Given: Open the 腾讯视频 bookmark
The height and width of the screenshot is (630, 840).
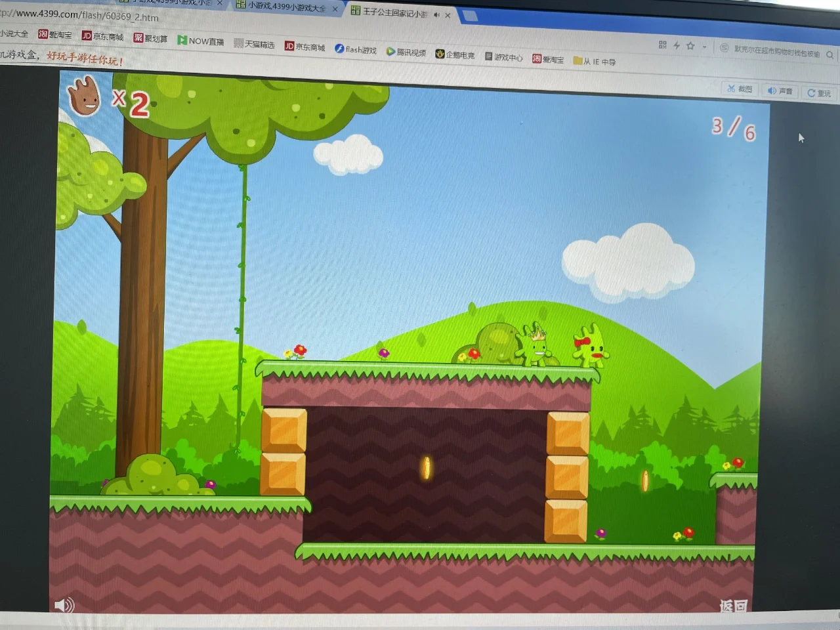Looking at the screenshot, I should (406, 52).
